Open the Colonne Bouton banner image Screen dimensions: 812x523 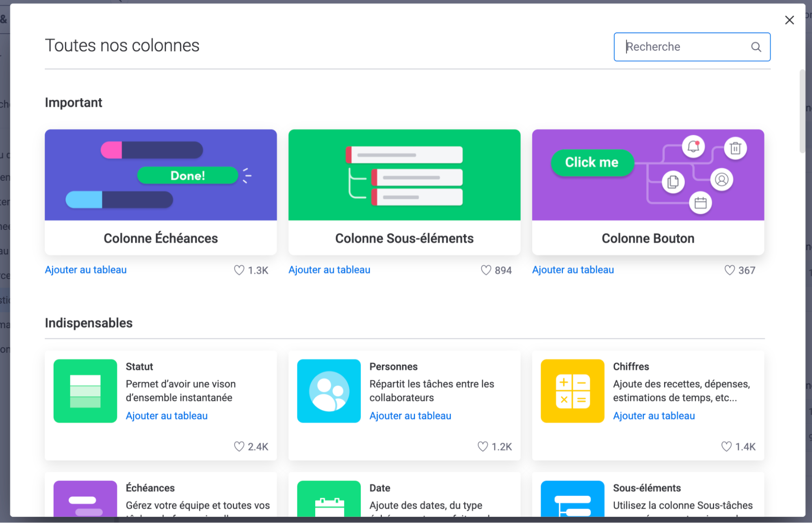pos(648,175)
